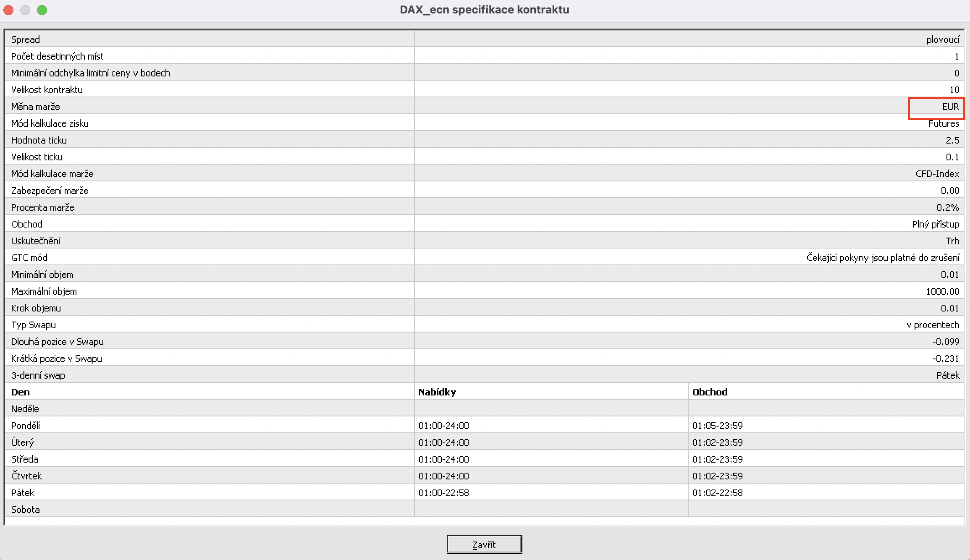Select the Plný přístup value
Image resolution: width=970 pixels, height=560 pixels.
click(x=936, y=224)
